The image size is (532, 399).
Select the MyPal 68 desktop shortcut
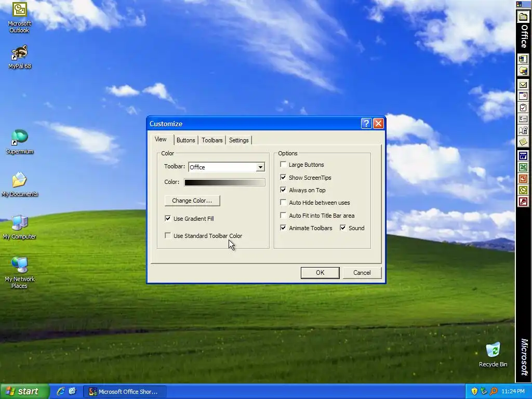click(19, 57)
